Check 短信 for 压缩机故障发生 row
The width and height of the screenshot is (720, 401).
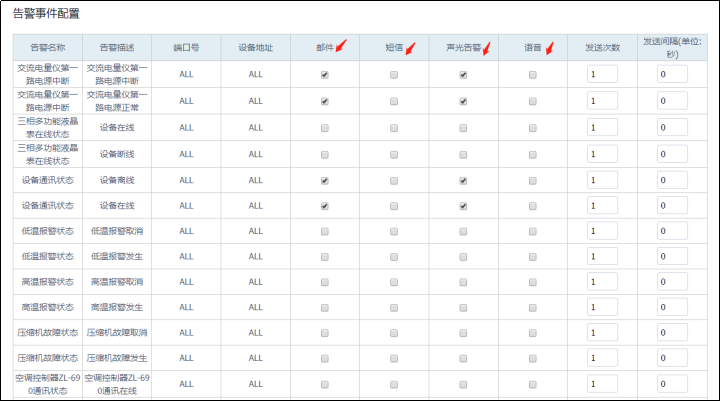(393, 357)
